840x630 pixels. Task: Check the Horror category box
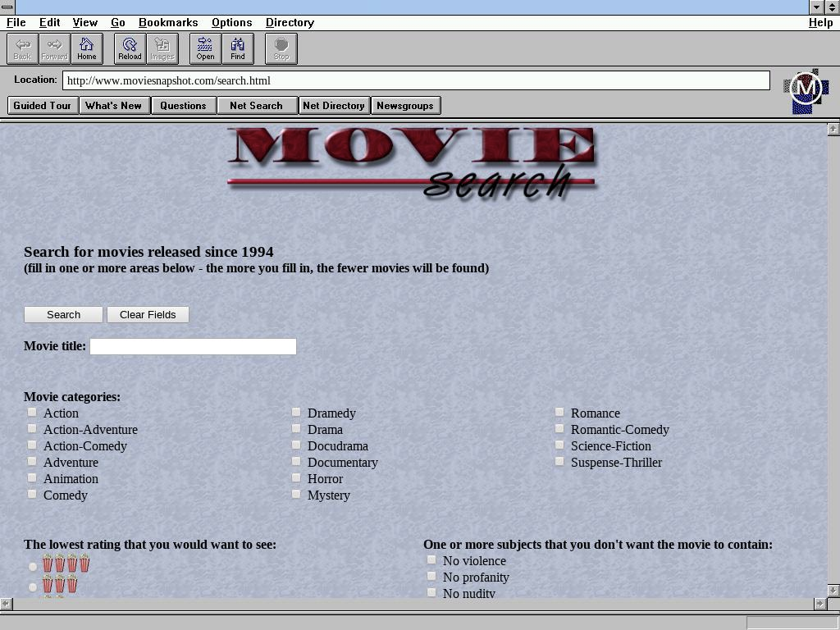pyautogui.click(x=296, y=478)
